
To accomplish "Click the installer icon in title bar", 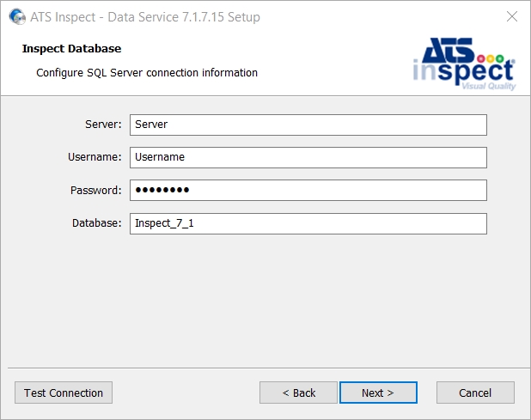I will pos(17,16).
